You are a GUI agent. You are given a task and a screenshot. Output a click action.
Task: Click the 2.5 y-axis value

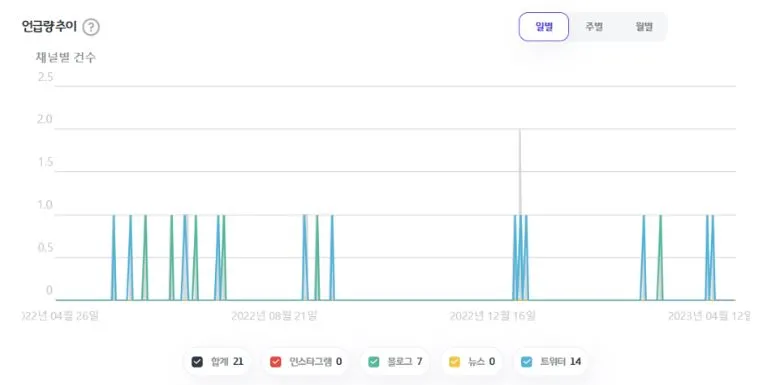[45, 77]
